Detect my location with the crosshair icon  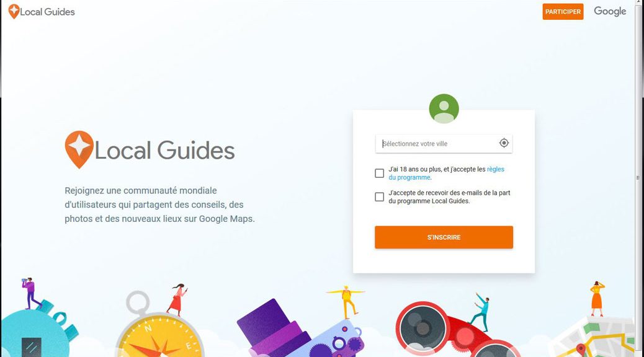[504, 143]
